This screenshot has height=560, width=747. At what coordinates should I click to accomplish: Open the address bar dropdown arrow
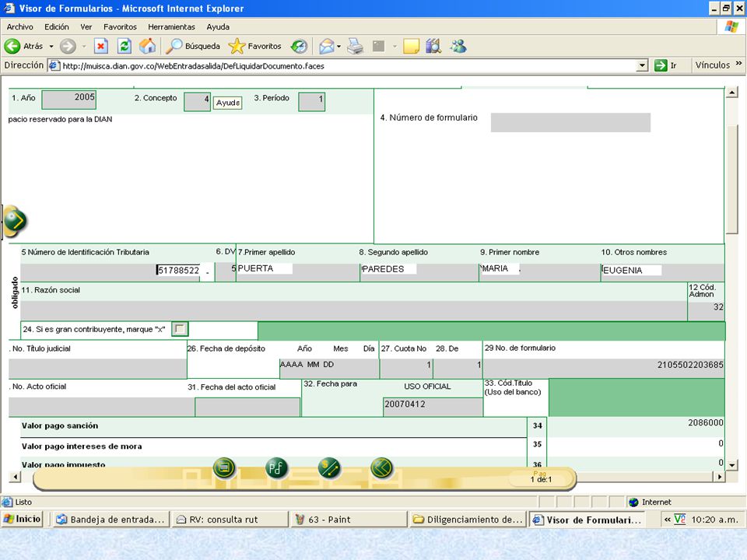(642, 65)
